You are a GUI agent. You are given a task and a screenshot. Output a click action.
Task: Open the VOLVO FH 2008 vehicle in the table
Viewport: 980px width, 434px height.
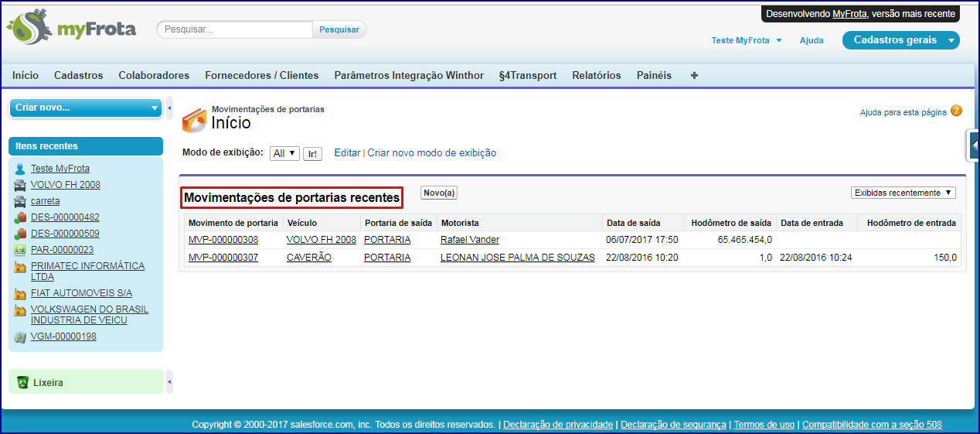click(322, 240)
